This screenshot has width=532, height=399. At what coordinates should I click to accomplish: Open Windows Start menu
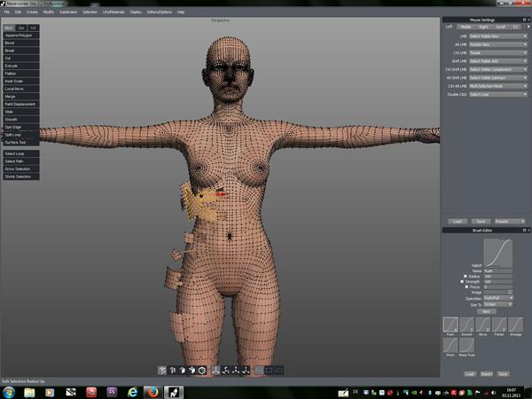(x=9, y=392)
